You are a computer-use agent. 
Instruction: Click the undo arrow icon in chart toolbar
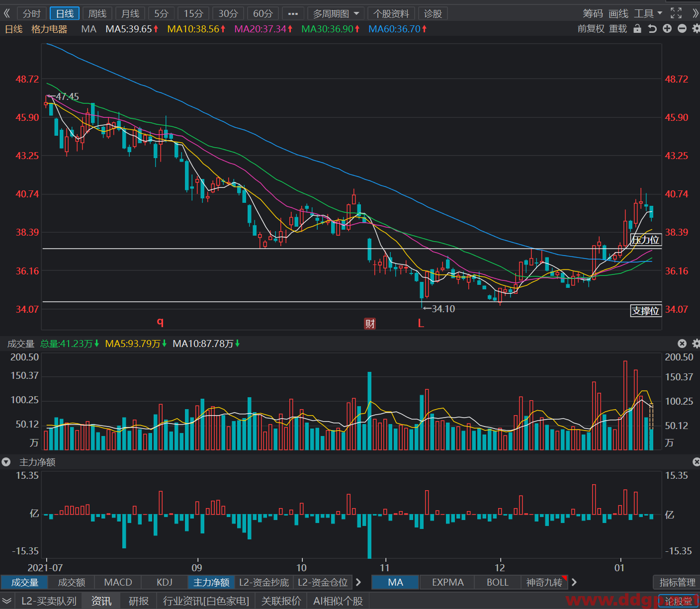[652, 29]
